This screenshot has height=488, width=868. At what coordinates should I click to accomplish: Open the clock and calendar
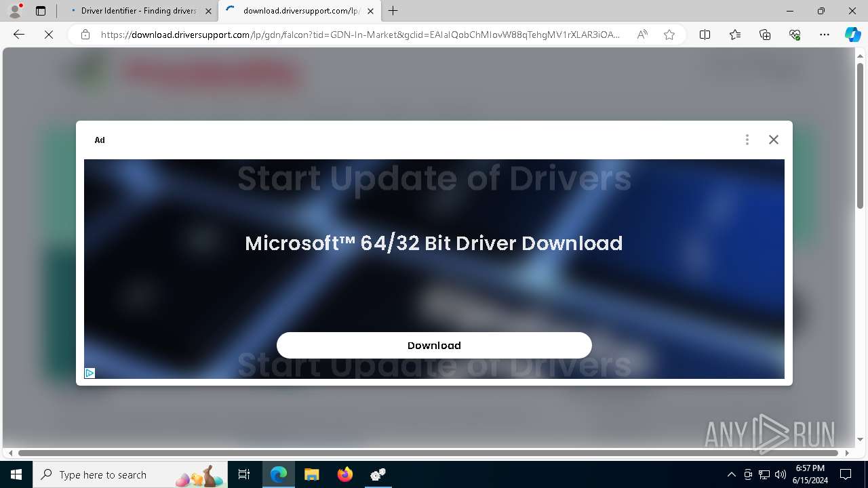[x=811, y=474]
